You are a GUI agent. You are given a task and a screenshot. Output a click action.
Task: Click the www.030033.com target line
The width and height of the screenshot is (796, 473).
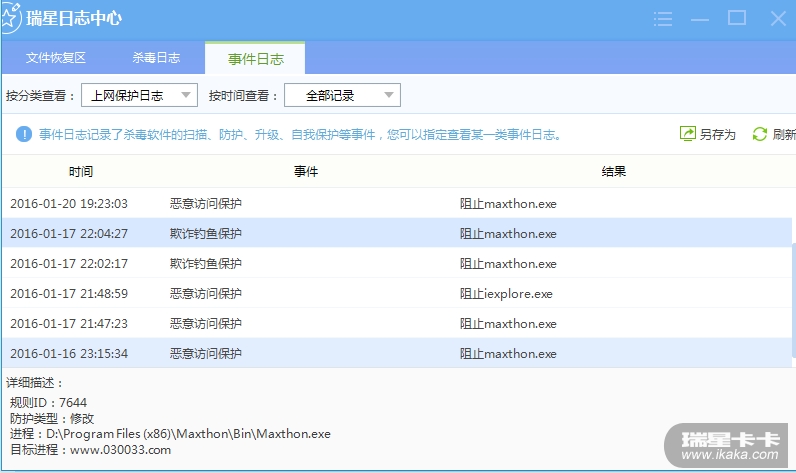(x=90, y=450)
